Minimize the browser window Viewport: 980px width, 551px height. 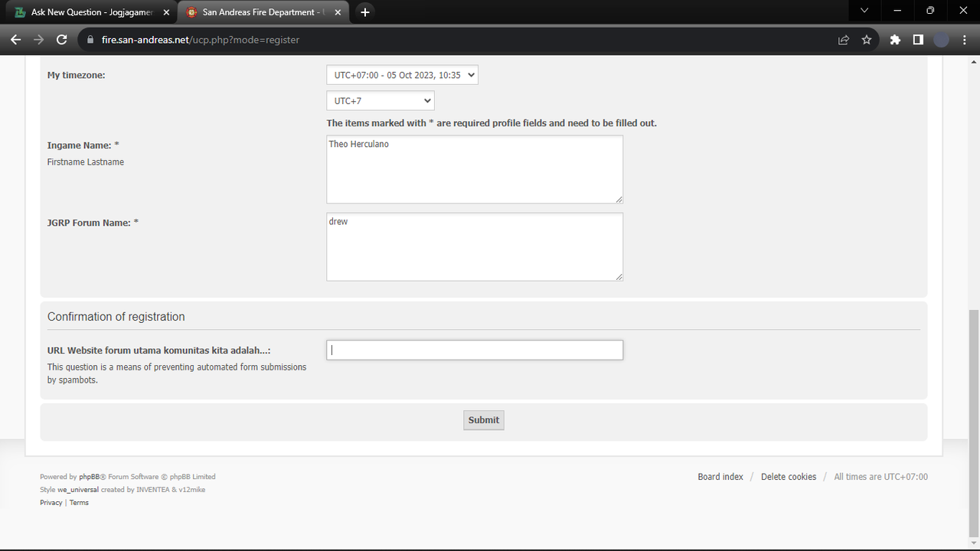click(x=897, y=11)
